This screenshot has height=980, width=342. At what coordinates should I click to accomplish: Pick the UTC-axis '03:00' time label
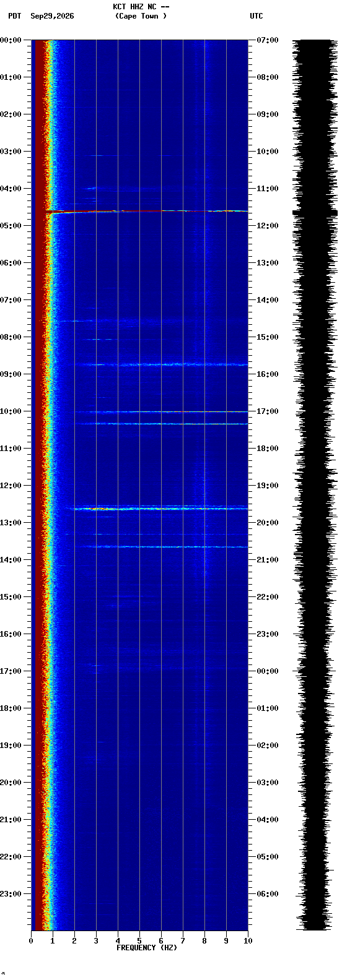point(268,783)
